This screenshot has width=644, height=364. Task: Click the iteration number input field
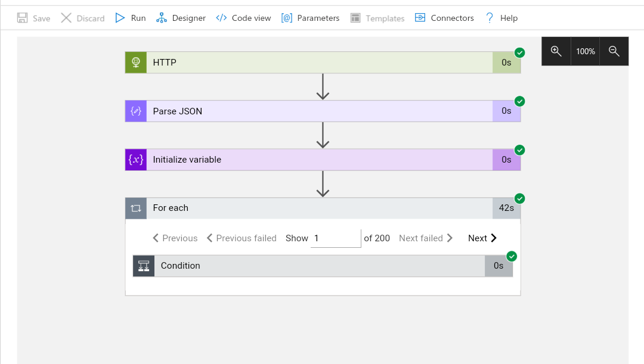pos(336,238)
